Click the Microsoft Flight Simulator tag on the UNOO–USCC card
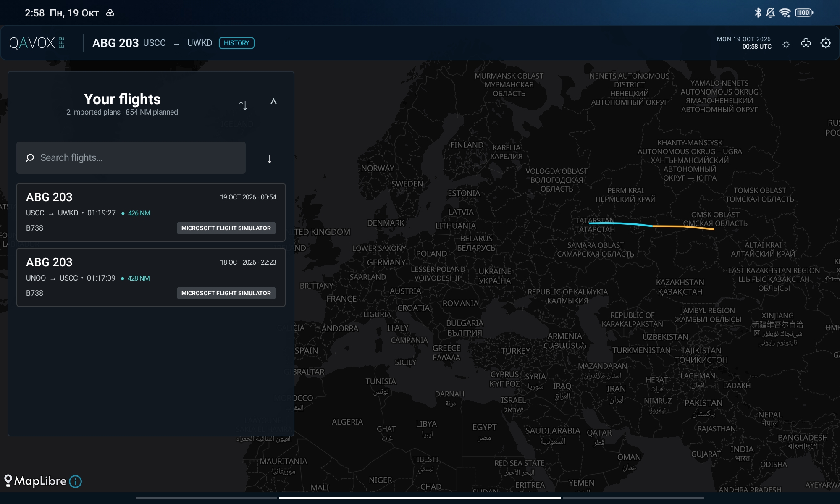 (x=226, y=293)
